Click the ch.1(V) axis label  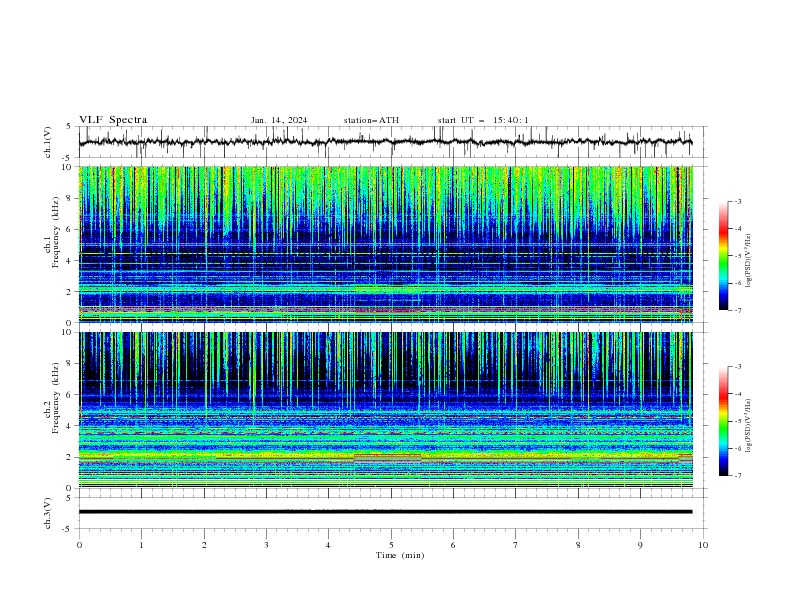[x=48, y=142]
